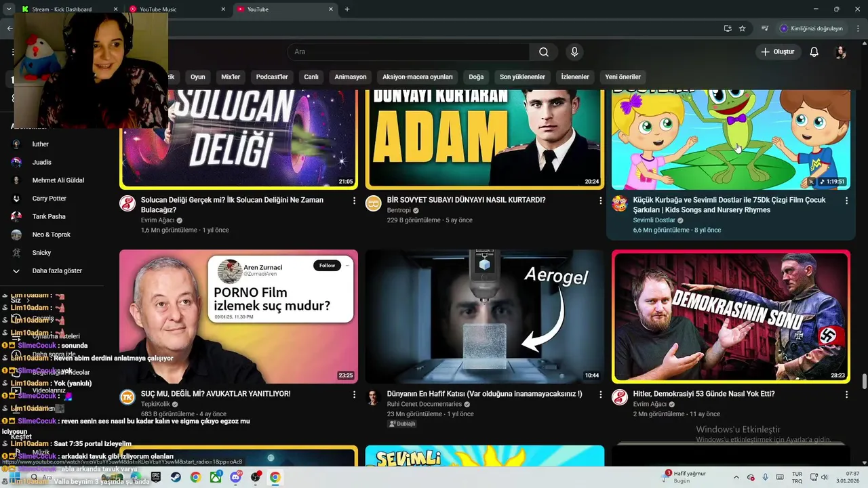Open options menu for Solucan Deliği video
868x488 pixels.
click(x=354, y=201)
